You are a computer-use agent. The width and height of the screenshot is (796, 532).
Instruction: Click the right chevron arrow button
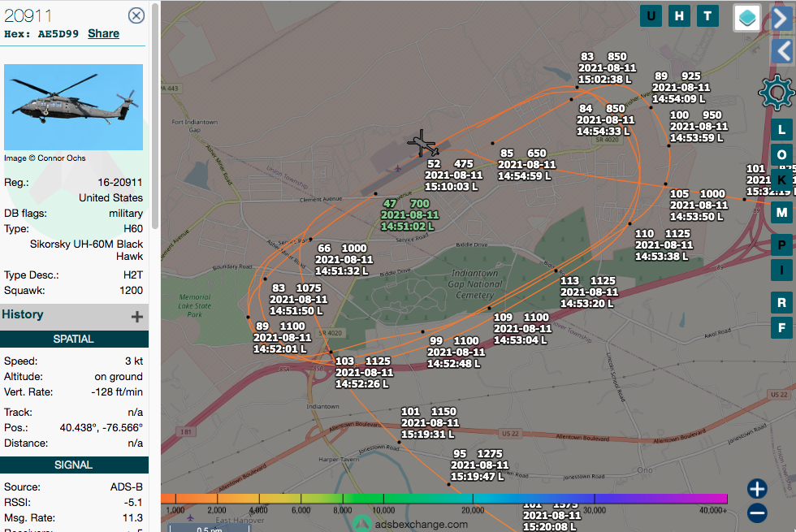783,19
